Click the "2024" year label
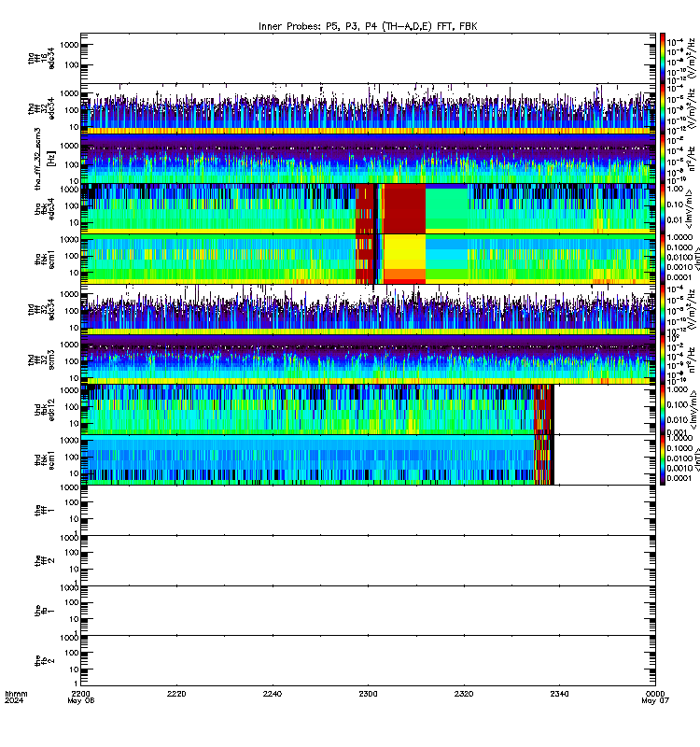 tap(14, 700)
